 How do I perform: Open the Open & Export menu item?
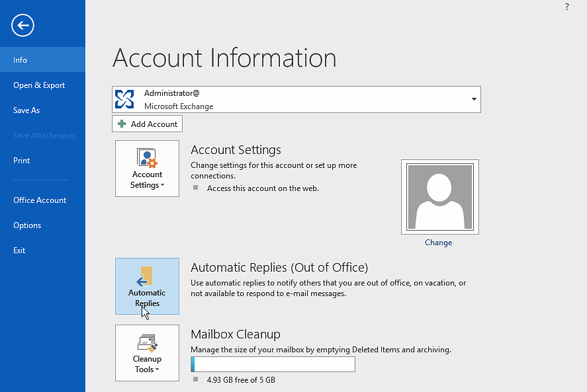tap(39, 85)
